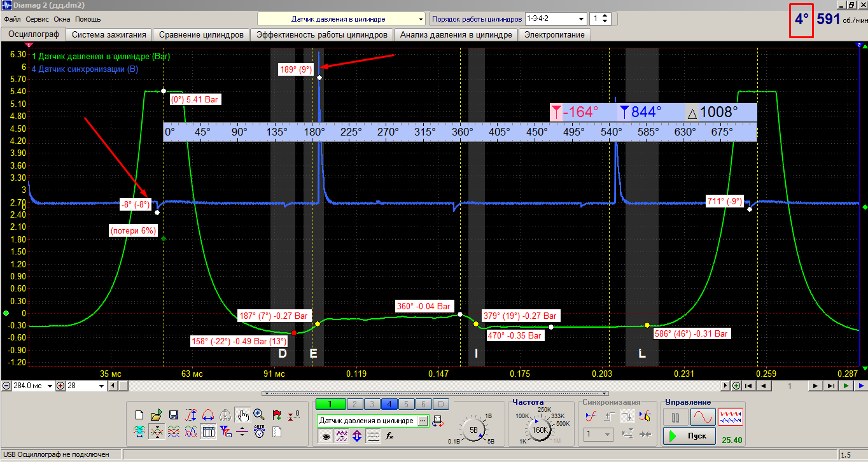Screen dimensions: 868x462
Task: Toggle channel 6 button
Action: tap(424, 404)
